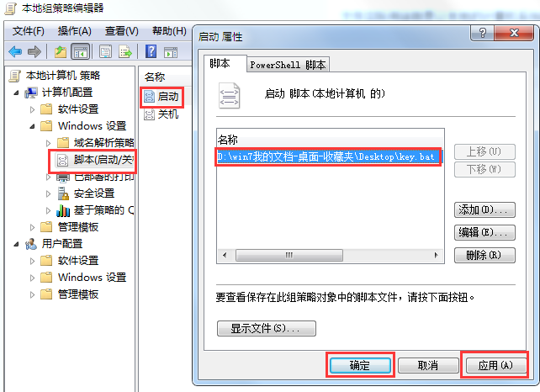Click the 显示文件(S)... button
540x392 pixels.
pyautogui.click(x=266, y=328)
